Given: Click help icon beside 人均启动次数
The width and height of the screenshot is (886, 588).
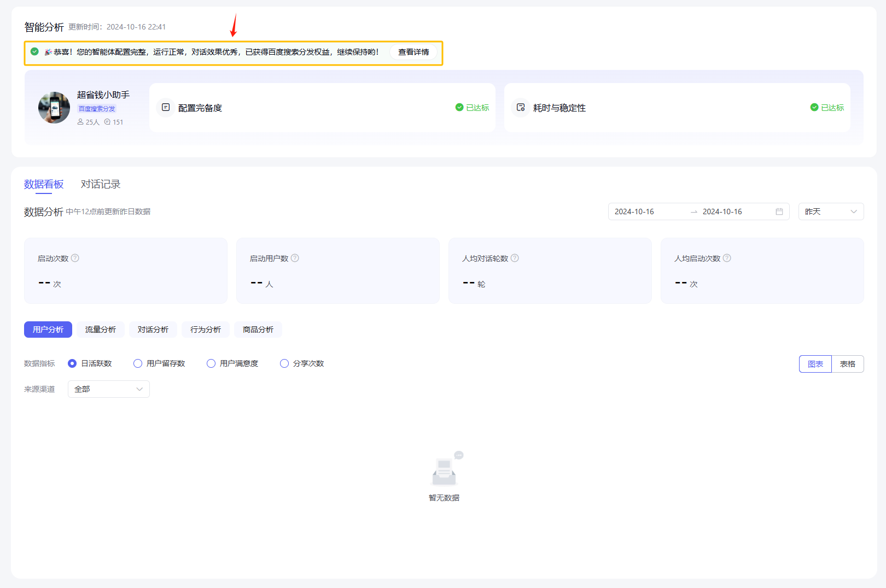Looking at the screenshot, I should (x=727, y=258).
